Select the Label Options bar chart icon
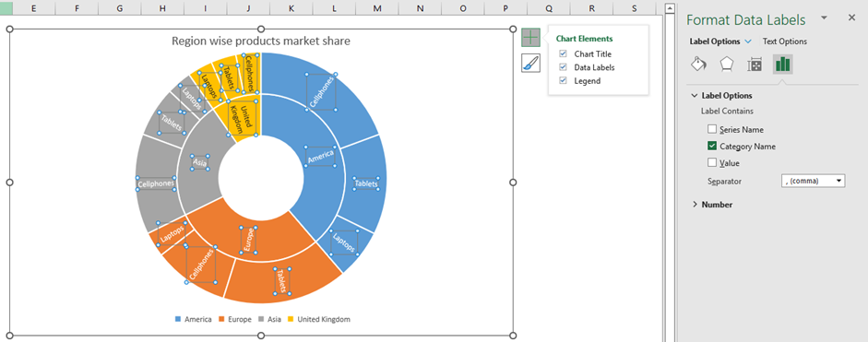Viewport: 868px width, 342px height. [x=783, y=65]
